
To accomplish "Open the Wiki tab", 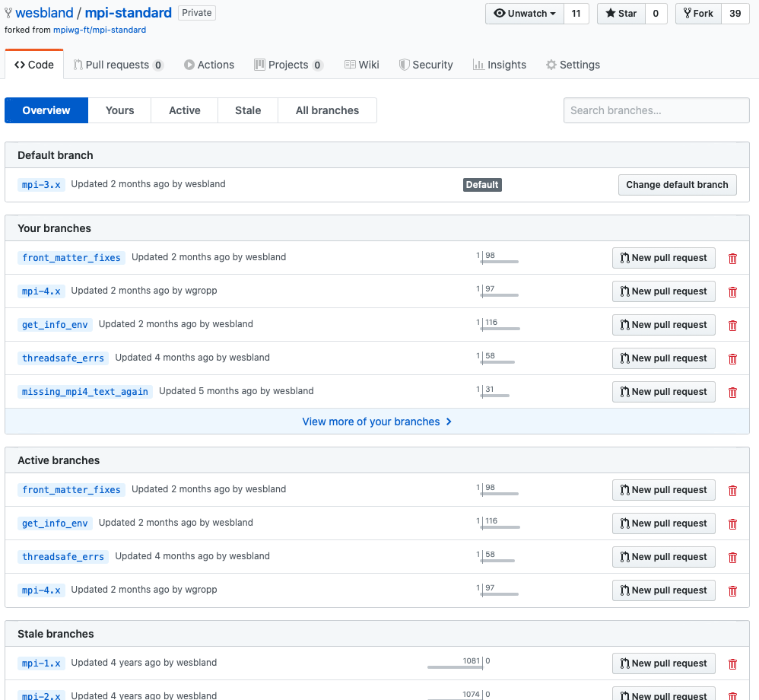I will (361, 65).
